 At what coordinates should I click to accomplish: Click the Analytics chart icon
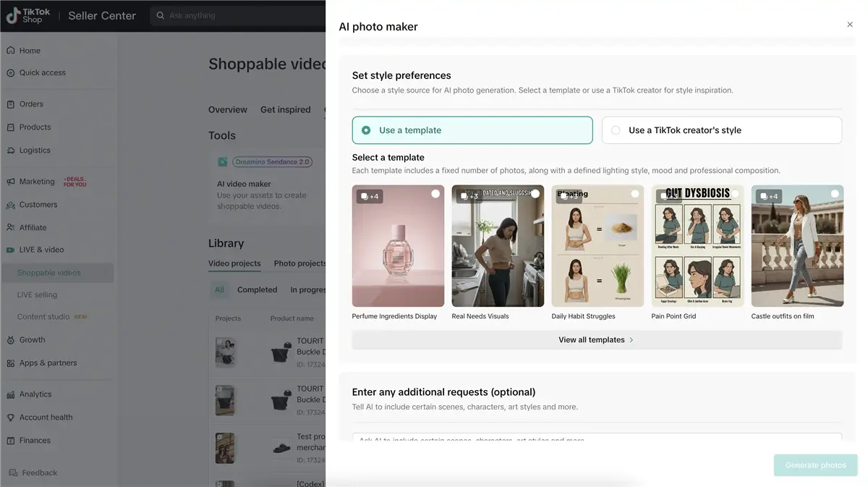point(10,394)
